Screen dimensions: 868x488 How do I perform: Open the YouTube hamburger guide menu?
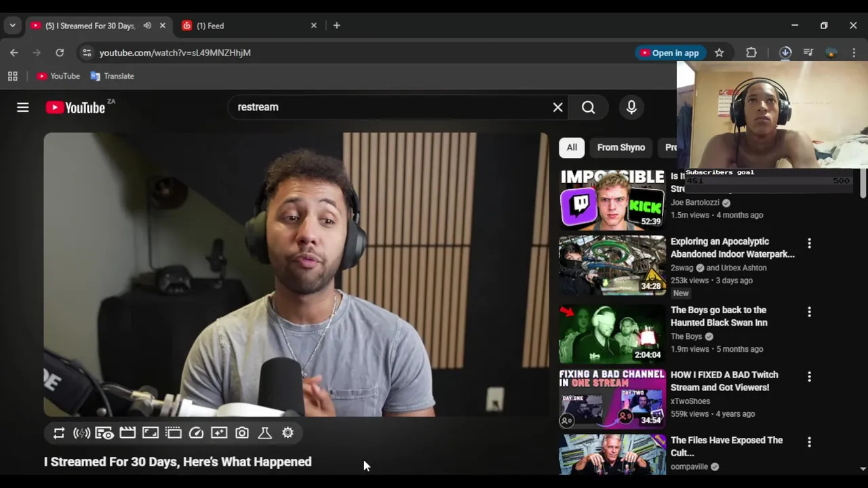[x=23, y=107]
